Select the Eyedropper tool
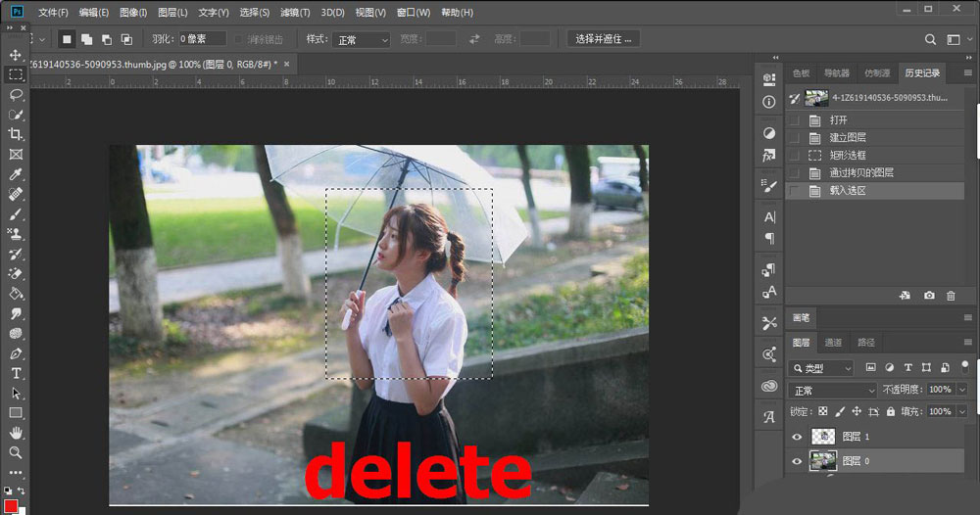Viewport: 980px width, 515px height. (x=16, y=174)
